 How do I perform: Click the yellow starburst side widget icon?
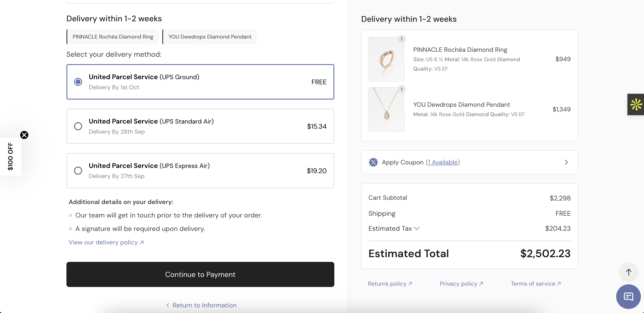636,104
